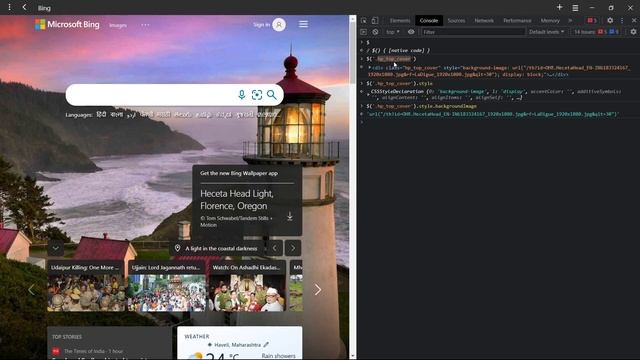
Task: Open Get the new Bing Wallpaper app
Action: point(239,173)
